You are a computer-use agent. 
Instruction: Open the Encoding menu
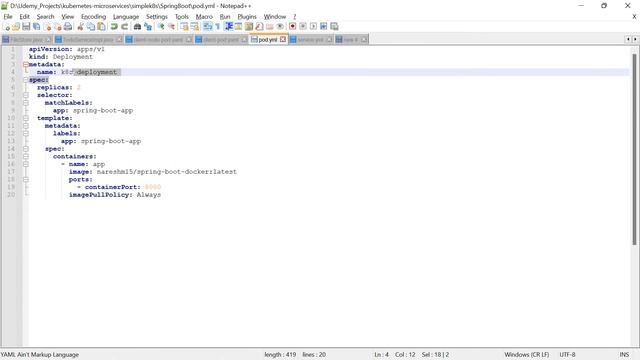[x=93, y=17]
